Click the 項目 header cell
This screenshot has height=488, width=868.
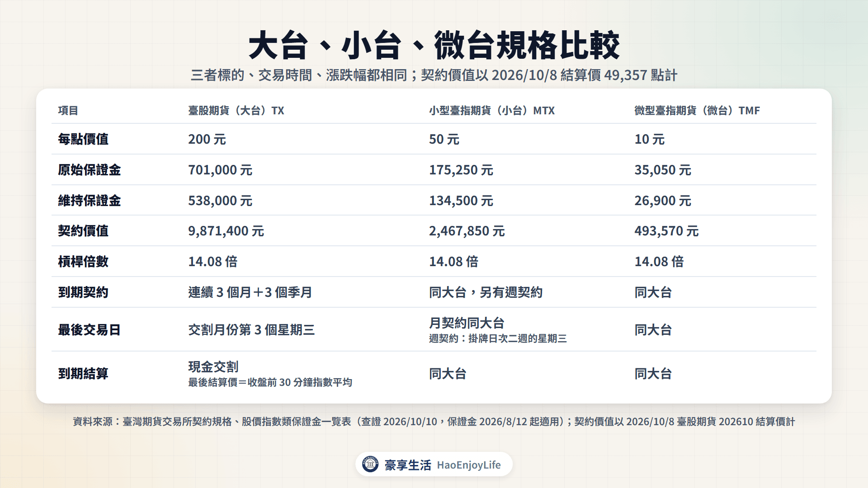(68, 111)
